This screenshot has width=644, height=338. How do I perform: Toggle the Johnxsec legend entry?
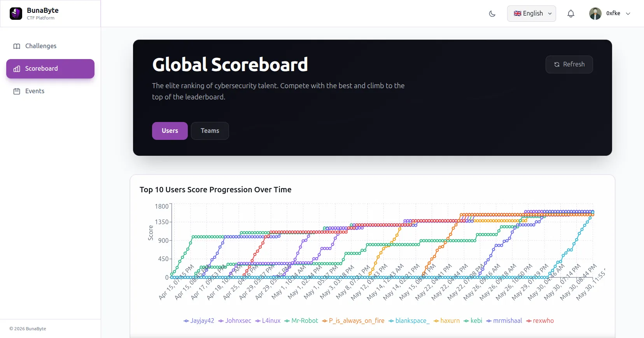[x=235, y=321]
